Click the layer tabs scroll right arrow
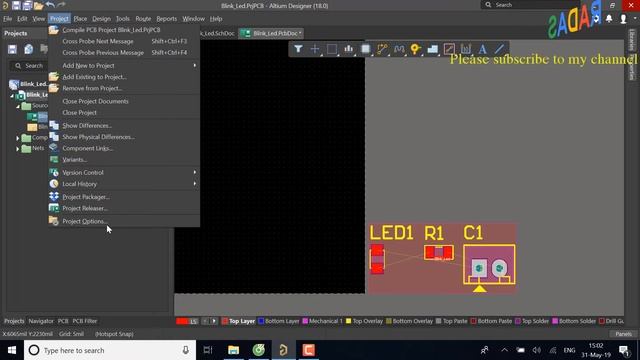640x360 pixels. coord(214,321)
